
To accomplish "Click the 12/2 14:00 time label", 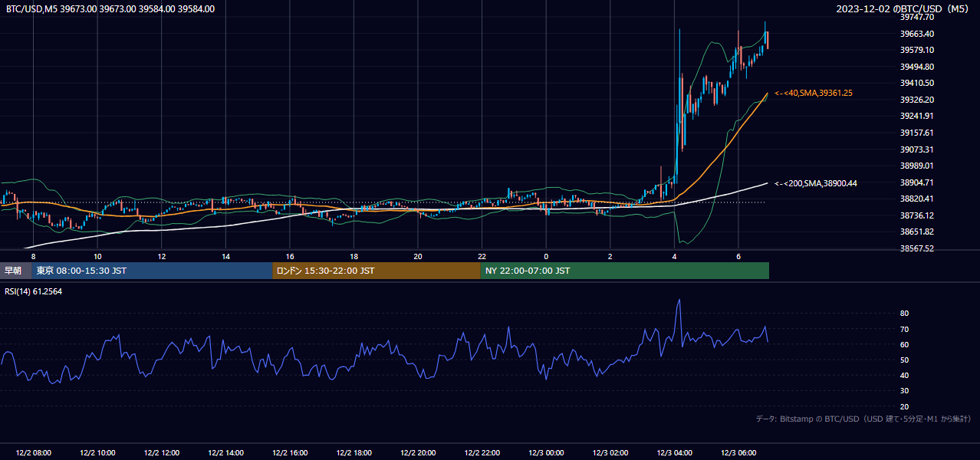I will 225,453.
